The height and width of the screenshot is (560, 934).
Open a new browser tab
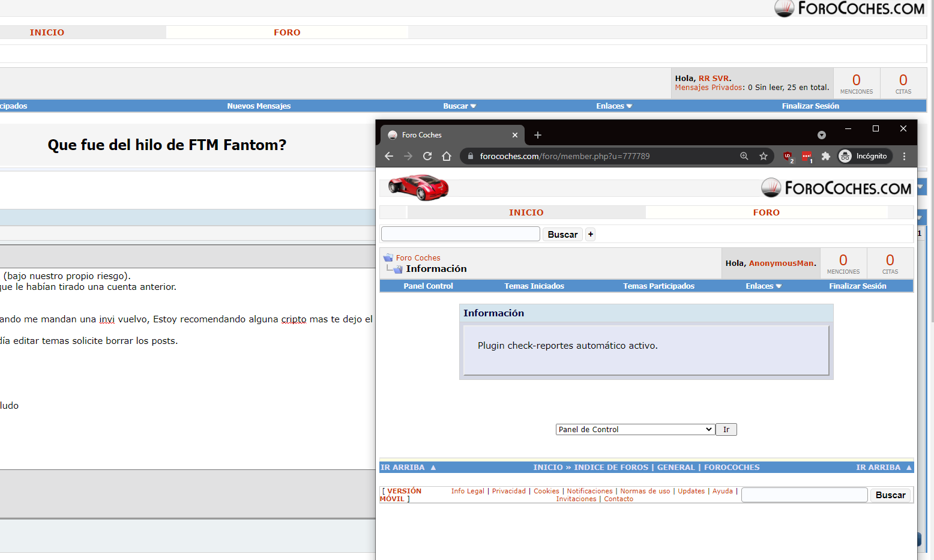pyautogui.click(x=538, y=135)
